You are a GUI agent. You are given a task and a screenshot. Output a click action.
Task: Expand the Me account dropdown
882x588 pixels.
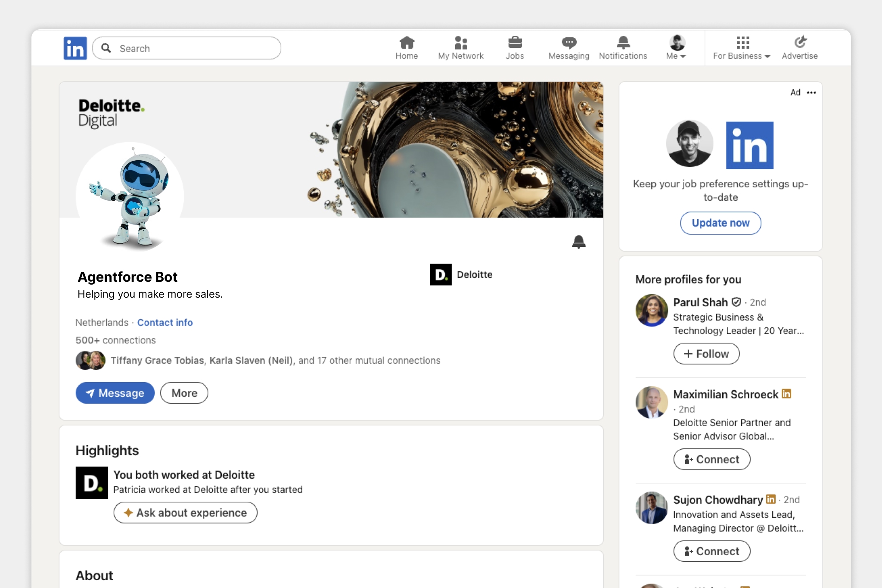pyautogui.click(x=677, y=48)
